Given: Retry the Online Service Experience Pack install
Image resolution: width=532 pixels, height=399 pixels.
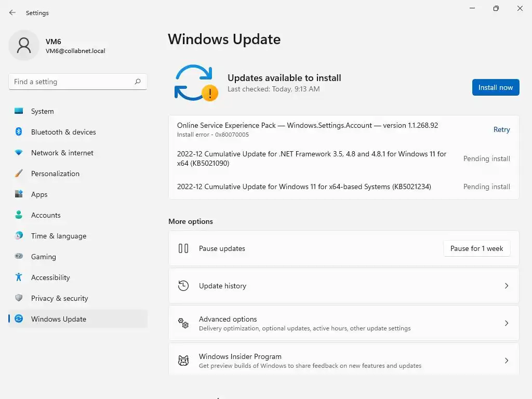Looking at the screenshot, I should point(501,130).
